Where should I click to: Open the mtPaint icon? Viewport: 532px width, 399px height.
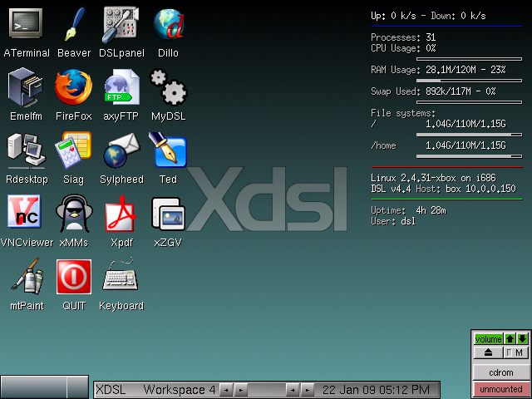pos(26,277)
